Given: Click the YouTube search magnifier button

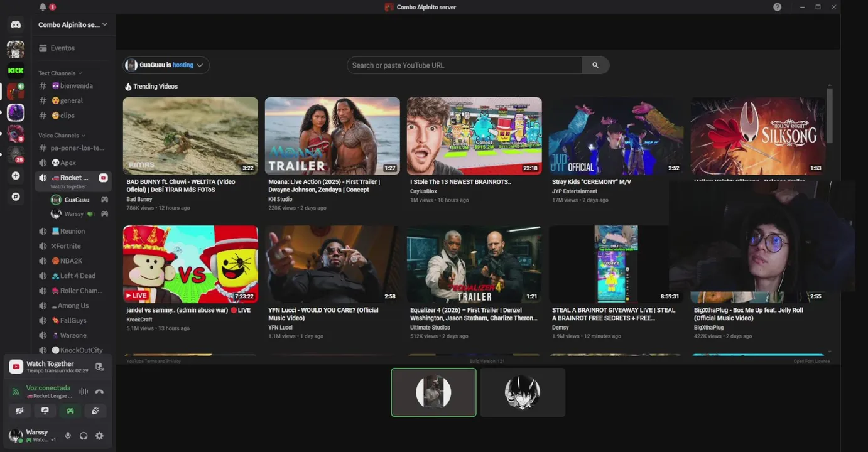Looking at the screenshot, I should pos(595,65).
